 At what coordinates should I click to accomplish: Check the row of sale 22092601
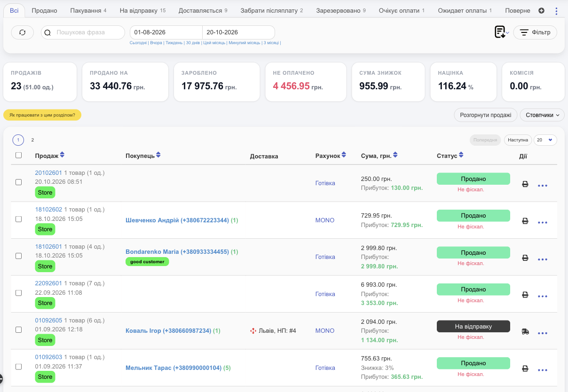click(19, 293)
